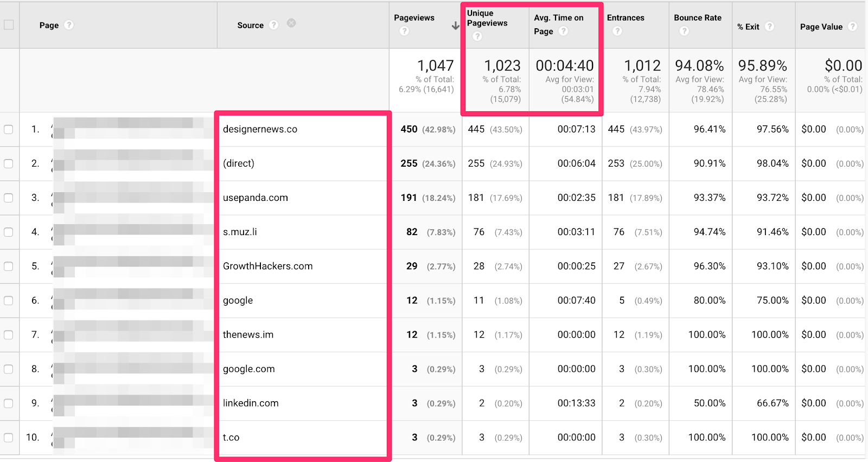This screenshot has width=868, height=462.
Task: Select the 450 pageviews cell for designernews.co
Action: [409, 129]
